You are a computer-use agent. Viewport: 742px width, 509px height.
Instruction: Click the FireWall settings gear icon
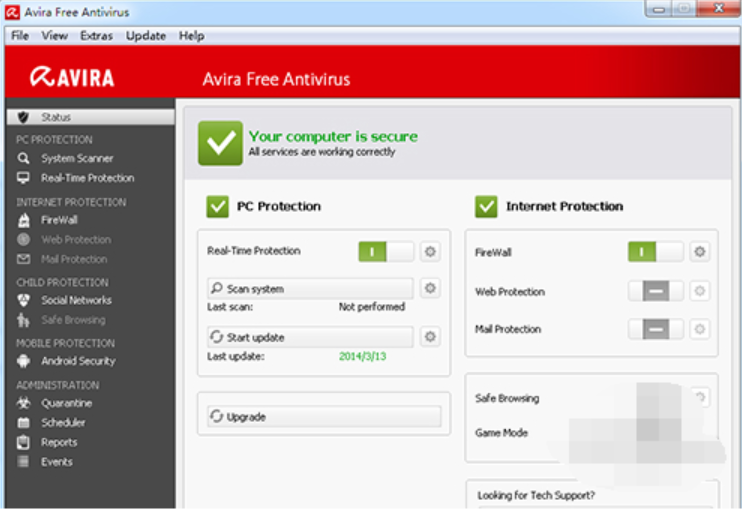point(700,252)
